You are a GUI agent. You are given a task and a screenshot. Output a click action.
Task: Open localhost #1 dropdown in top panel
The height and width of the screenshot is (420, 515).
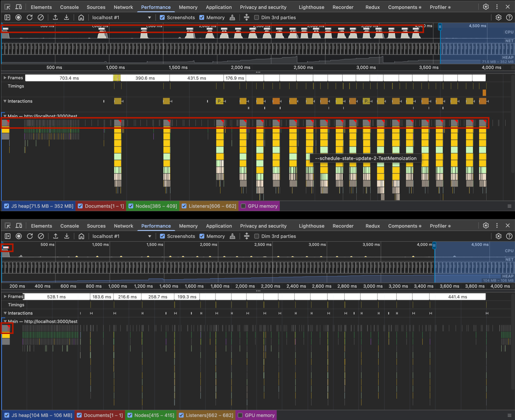click(121, 17)
